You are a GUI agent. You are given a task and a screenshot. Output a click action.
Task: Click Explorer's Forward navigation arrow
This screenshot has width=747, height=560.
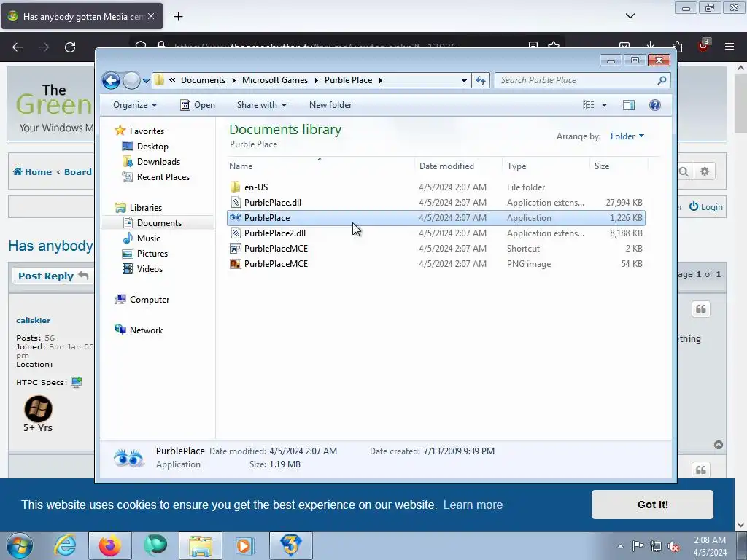[131, 80]
